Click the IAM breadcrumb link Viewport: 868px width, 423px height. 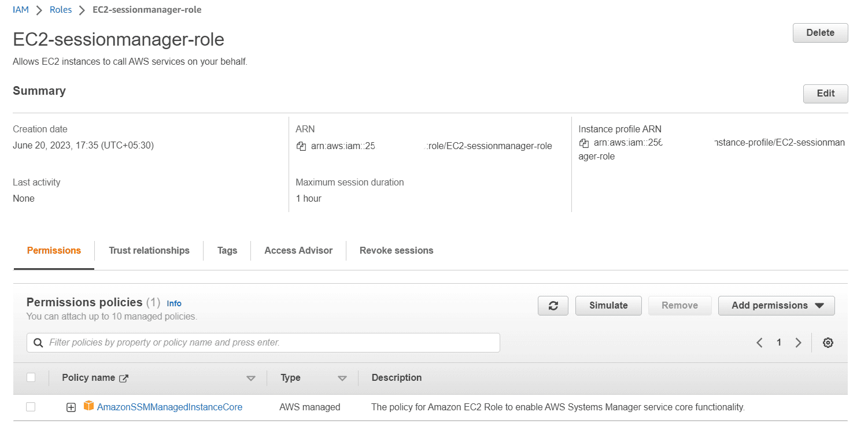click(21, 10)
